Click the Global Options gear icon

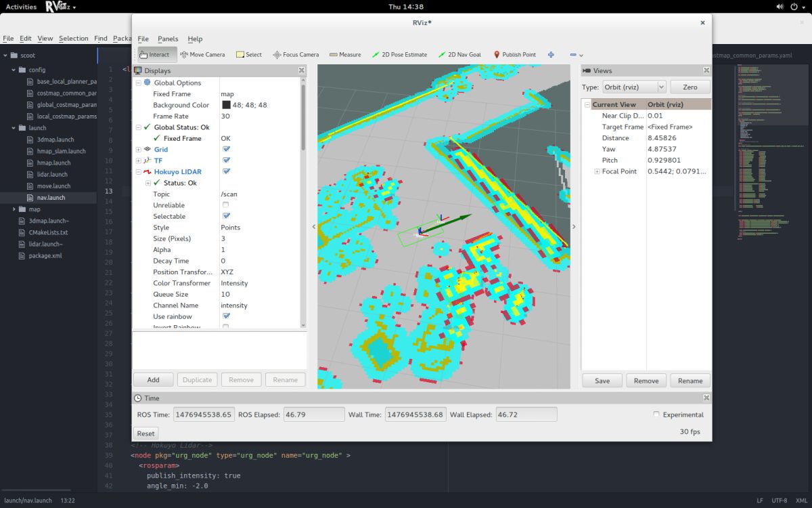(x=147, y=83)
